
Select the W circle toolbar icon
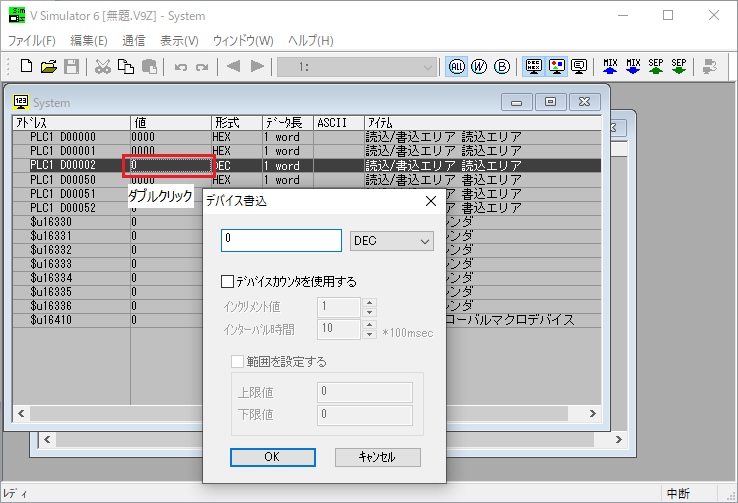479,67
